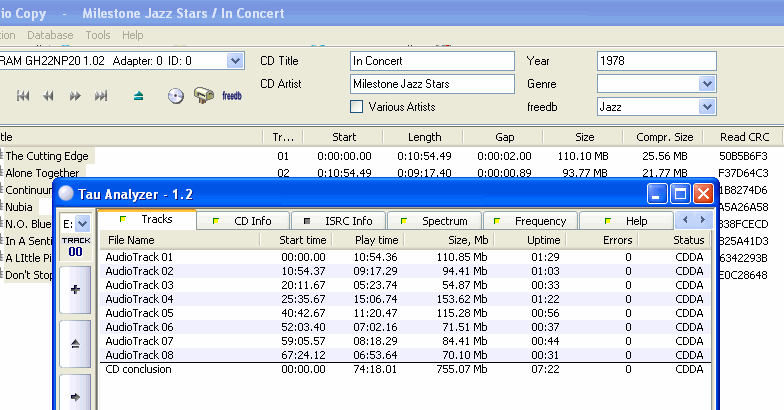Open the Tools menu
The height and width of the screenshot is (410, 784).
(98, 35)
